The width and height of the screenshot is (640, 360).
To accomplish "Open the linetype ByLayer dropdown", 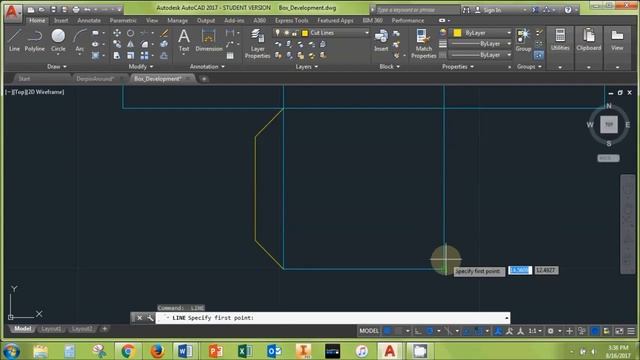I will 481,55.
